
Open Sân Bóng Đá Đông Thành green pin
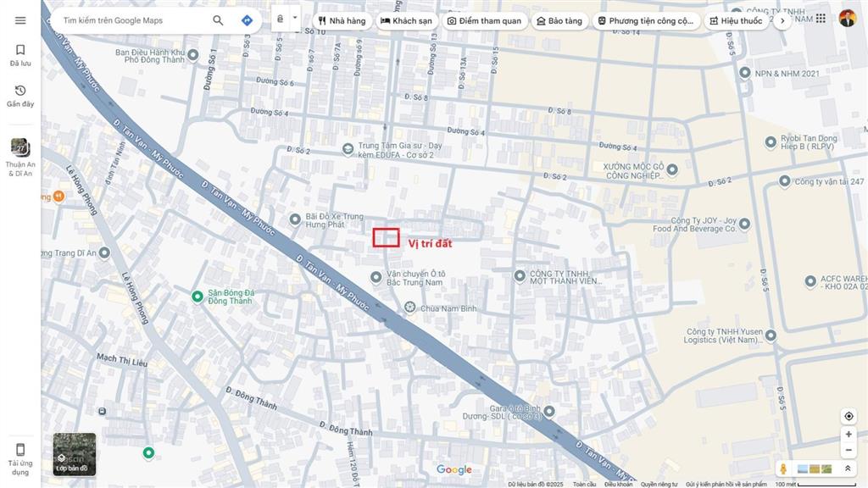(197, 297)
